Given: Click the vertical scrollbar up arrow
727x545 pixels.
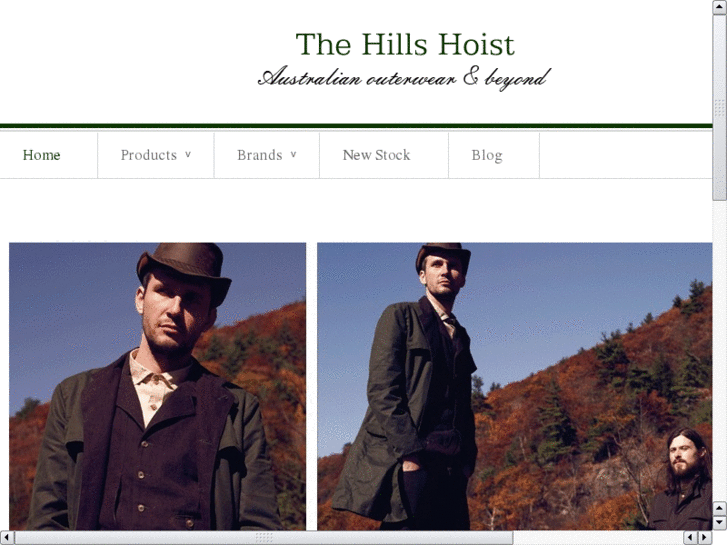Looking at the screenshot, I should pyautogui.click(x=720, y=6).
